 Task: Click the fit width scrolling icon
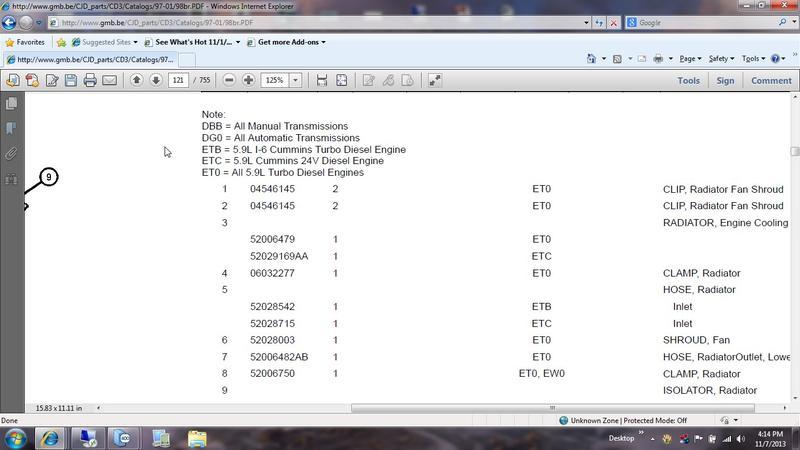click(x=321, y=80)
